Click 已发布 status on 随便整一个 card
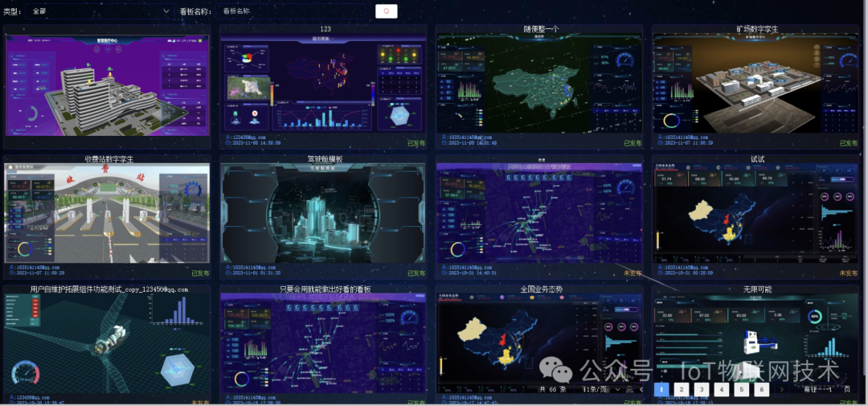This screenshot has height=406, width=868. (633, 143)
